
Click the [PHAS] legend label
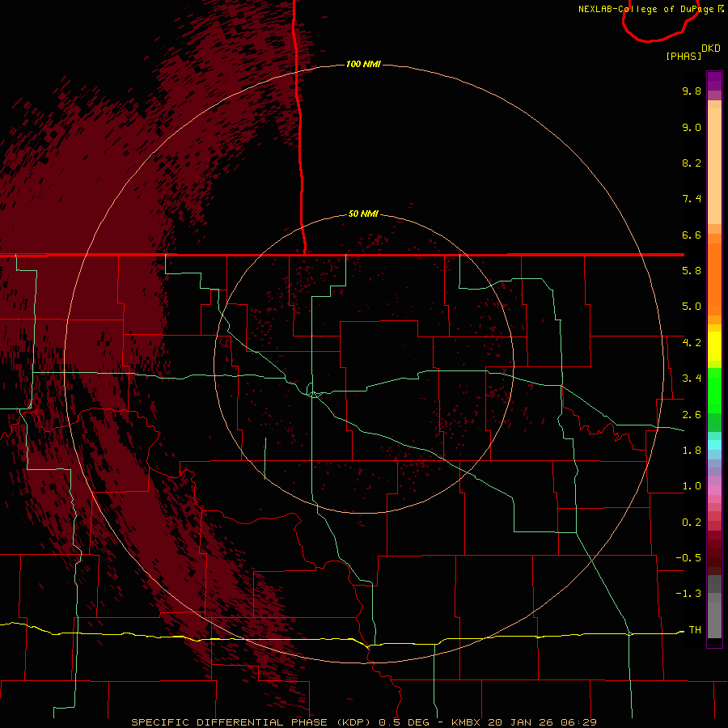pyautogui.click(x=684, y=56)
